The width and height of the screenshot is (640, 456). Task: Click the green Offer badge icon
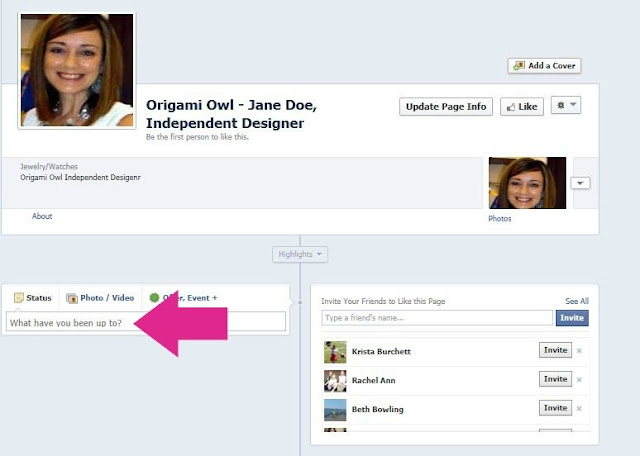click(x=154, y=298)
